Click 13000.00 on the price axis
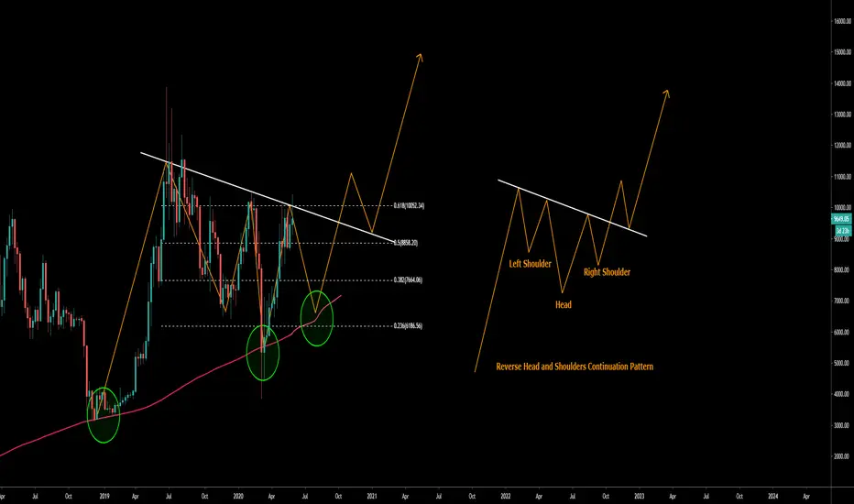The width and height of the screenshot is (854, 504). coord(843,115)
